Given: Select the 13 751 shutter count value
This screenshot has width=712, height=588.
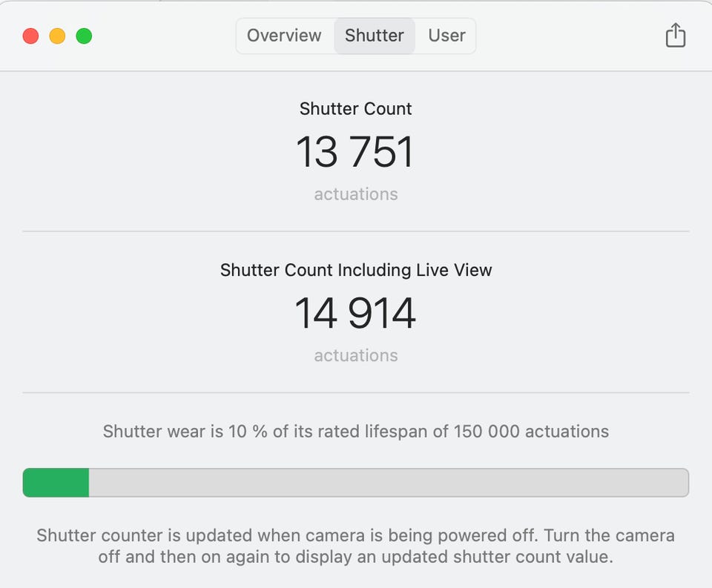Looking at the screenshot, I should tap(355, 152).
